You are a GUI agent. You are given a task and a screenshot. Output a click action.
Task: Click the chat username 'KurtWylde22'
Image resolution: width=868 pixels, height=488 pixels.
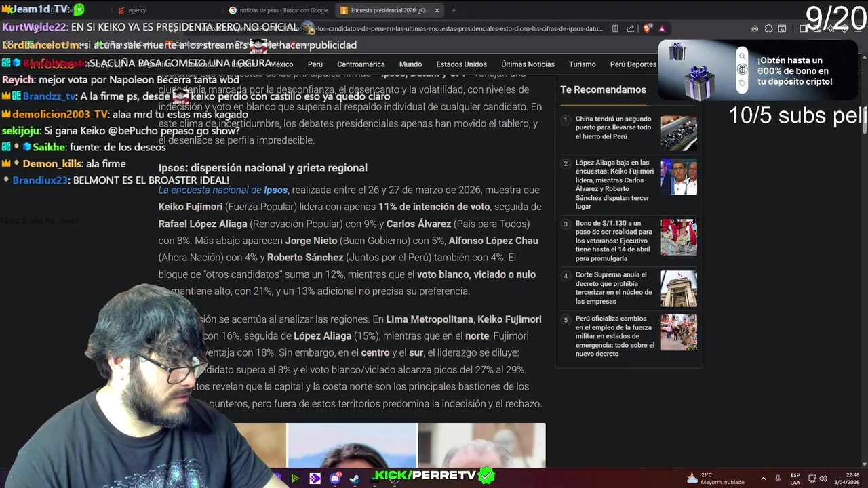(34, 27)
